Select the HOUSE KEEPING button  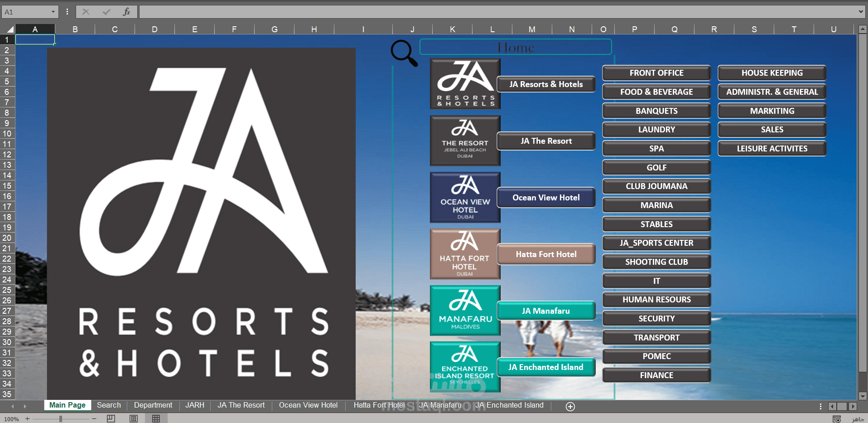click(772, 73)
